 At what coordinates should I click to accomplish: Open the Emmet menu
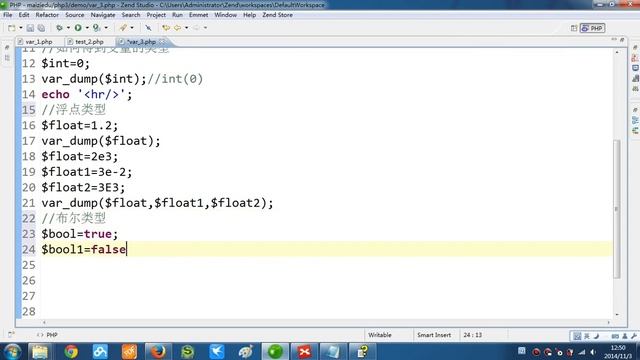(x=198, y=15)
